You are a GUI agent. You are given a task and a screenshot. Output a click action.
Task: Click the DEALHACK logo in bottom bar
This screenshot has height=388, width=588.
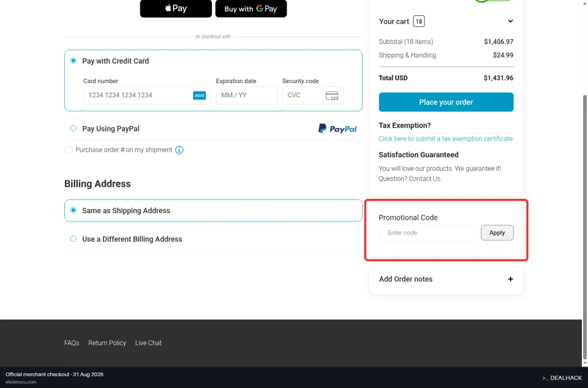pos(562,378)
